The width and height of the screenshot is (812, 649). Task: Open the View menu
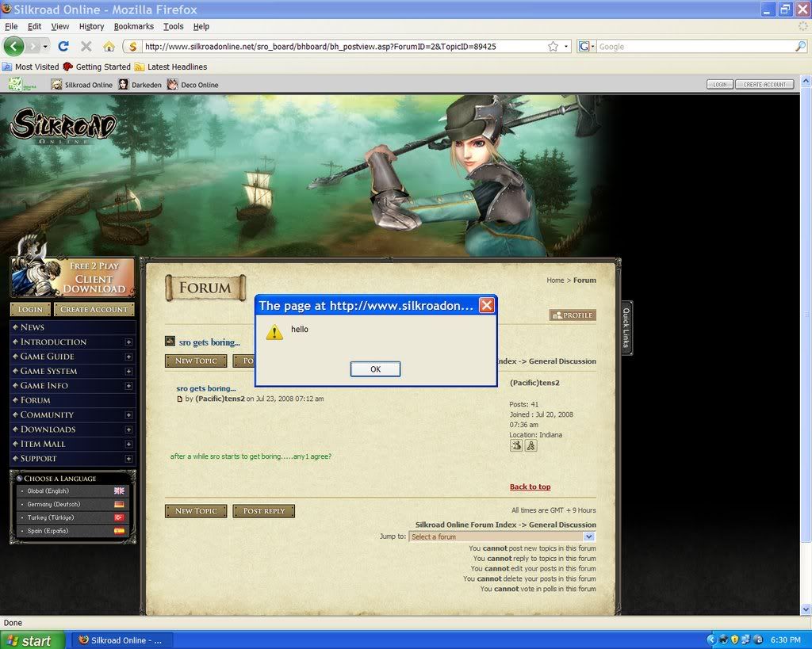[x=60, y=26]
